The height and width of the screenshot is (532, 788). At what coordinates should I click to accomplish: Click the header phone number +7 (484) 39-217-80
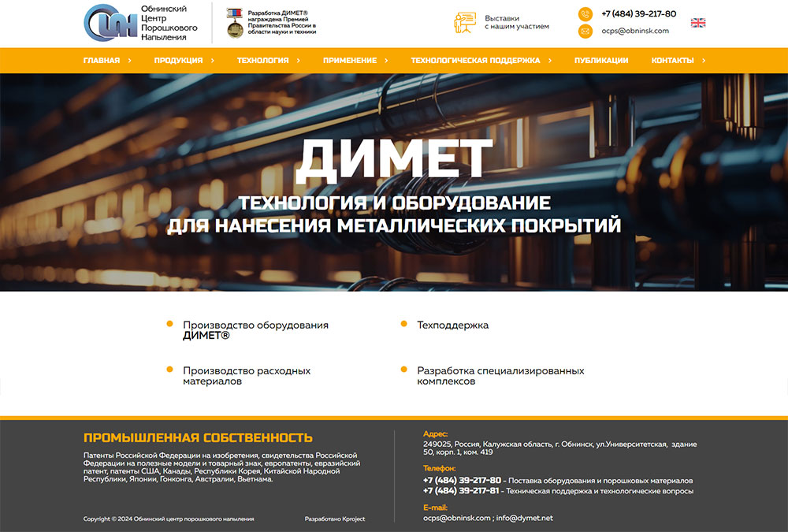tap(639, 14)
